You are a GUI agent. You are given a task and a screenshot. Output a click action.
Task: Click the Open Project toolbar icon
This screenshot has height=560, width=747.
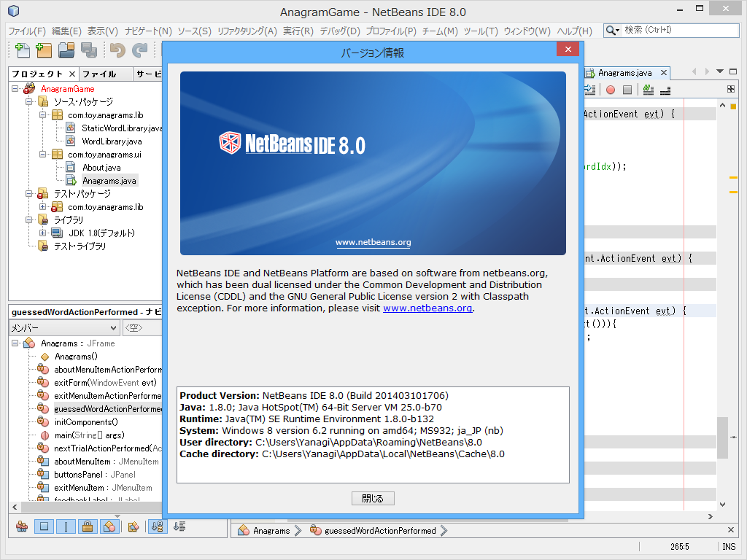[67, 51]
